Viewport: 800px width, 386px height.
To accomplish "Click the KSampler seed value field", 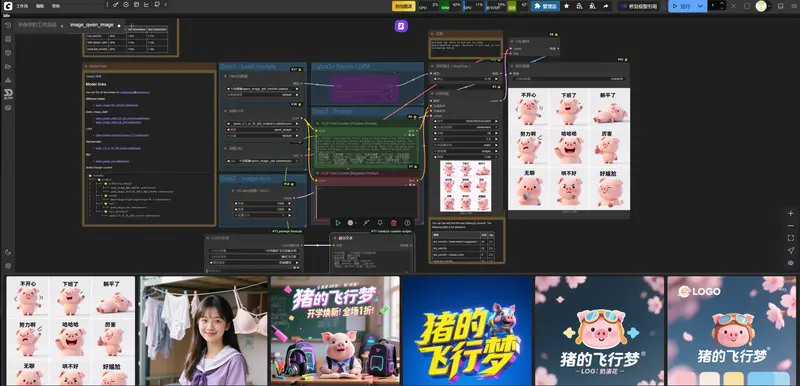I will 465,121.
